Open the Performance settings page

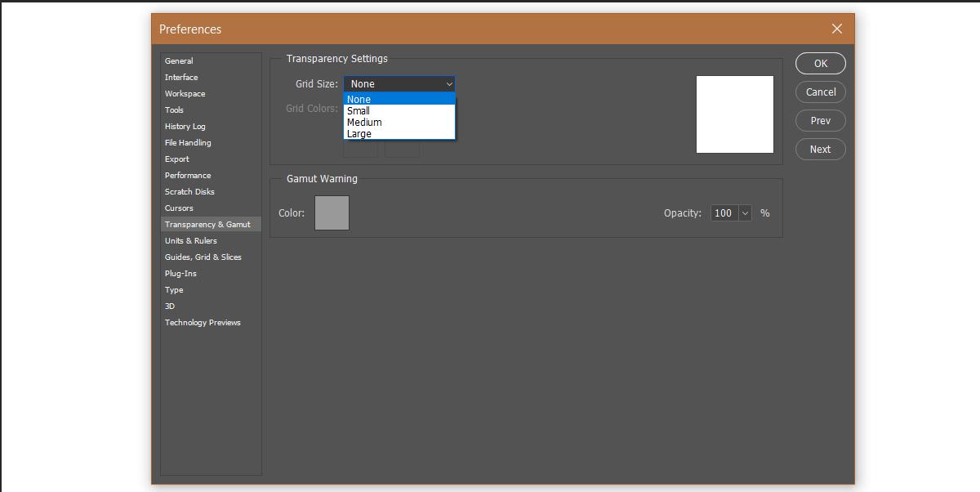click(x=188, y=175)
